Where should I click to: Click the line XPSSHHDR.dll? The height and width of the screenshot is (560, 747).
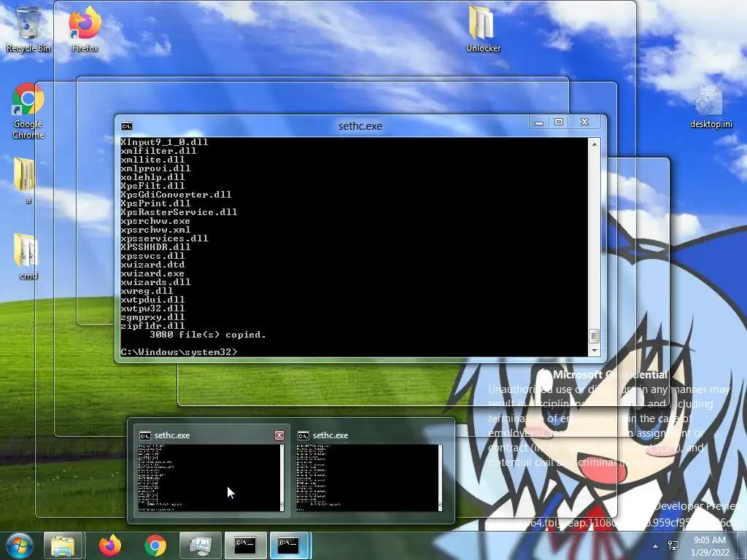(155, 247)
